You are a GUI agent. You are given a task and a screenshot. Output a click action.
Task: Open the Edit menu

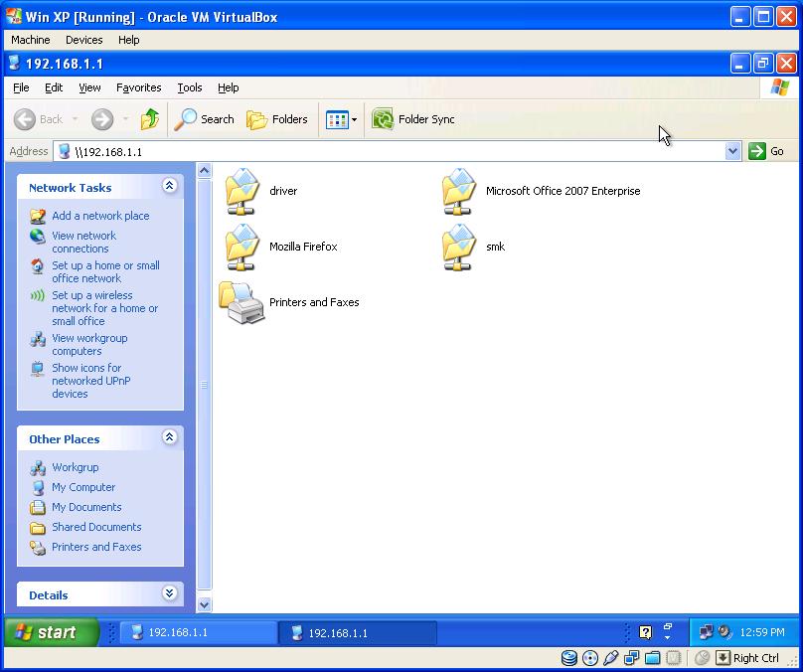tap(54, 88)
